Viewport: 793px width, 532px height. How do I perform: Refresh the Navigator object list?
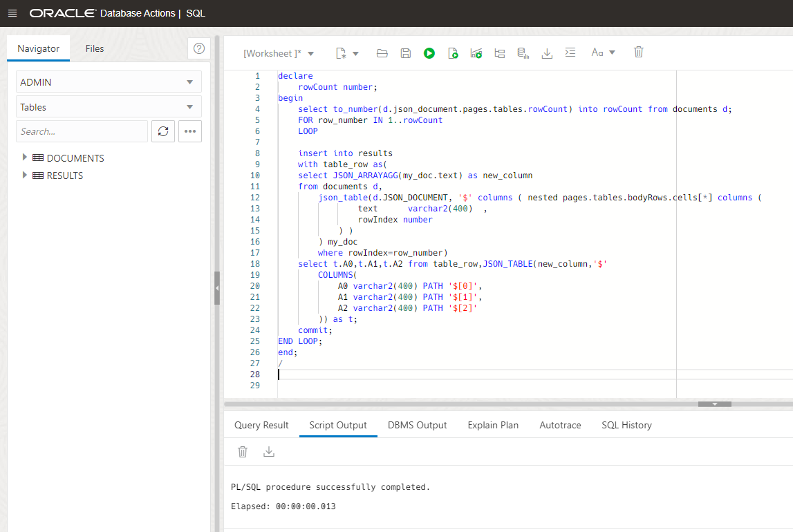(x=163, y=131)
